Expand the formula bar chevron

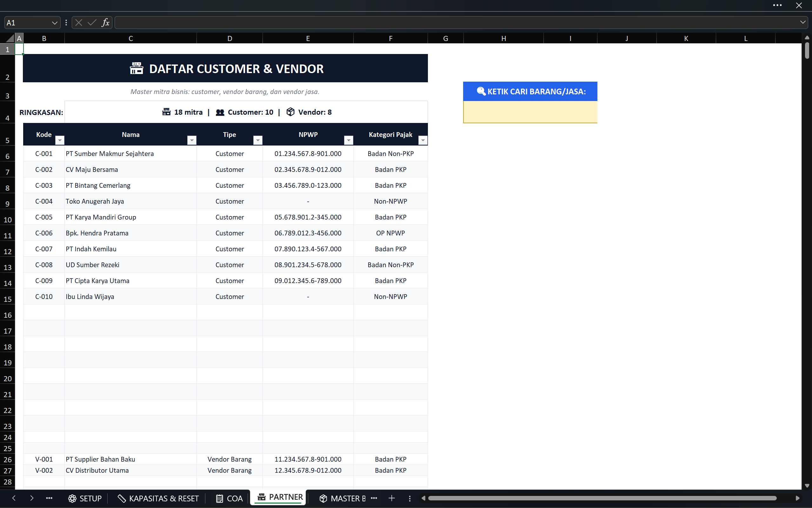[802, 23]
